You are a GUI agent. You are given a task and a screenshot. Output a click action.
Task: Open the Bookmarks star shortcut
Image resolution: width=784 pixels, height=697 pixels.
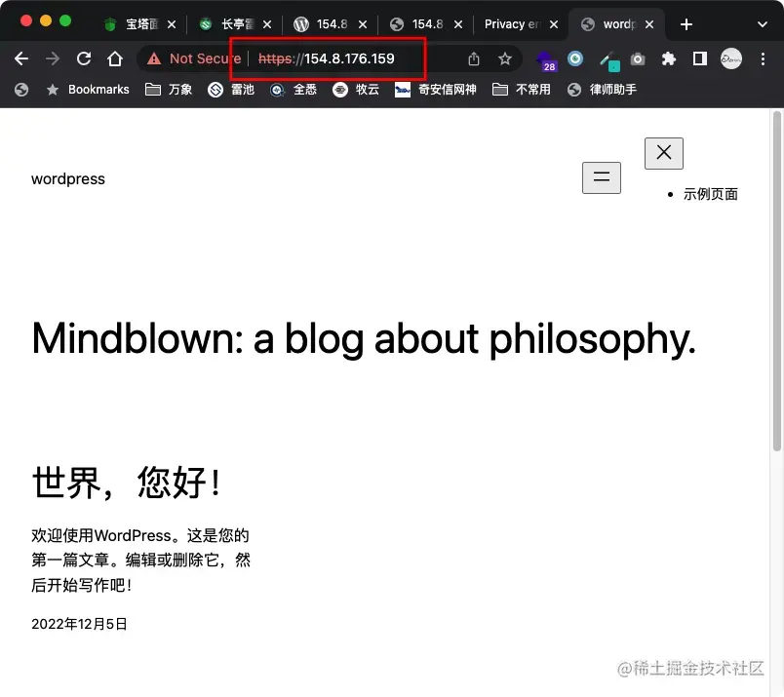(88, 90)
